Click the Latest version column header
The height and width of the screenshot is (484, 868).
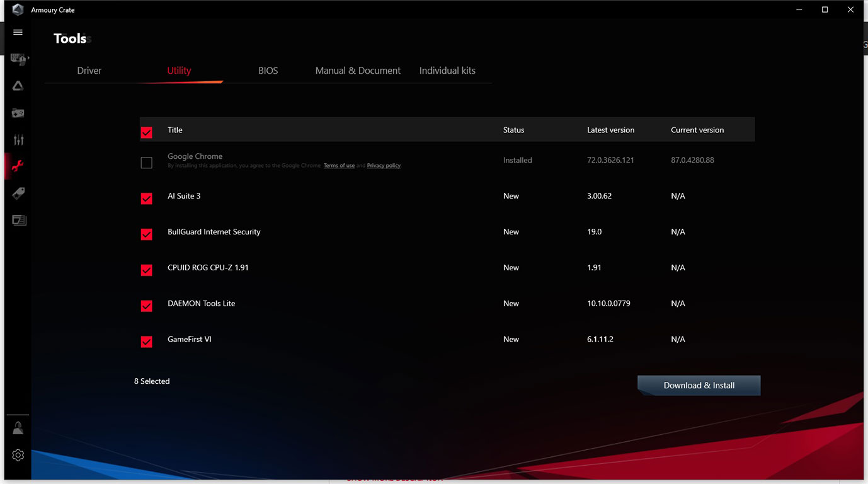(610, 130)
